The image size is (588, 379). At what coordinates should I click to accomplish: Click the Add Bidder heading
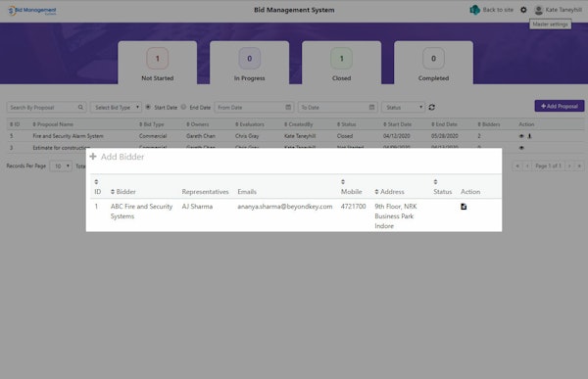click(122, 157)
